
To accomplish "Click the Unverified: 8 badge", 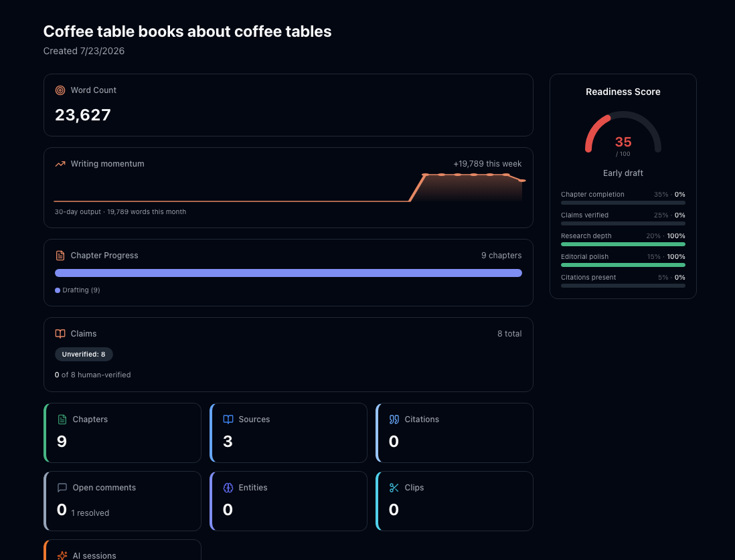I will [84, 355].
